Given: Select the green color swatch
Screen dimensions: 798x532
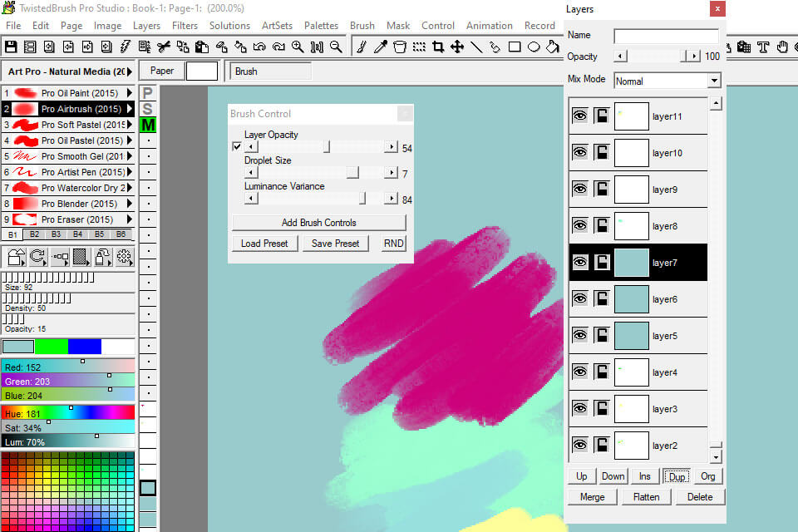Looking at the screenshot, I should pyautogui.click(x=52, y=347).
